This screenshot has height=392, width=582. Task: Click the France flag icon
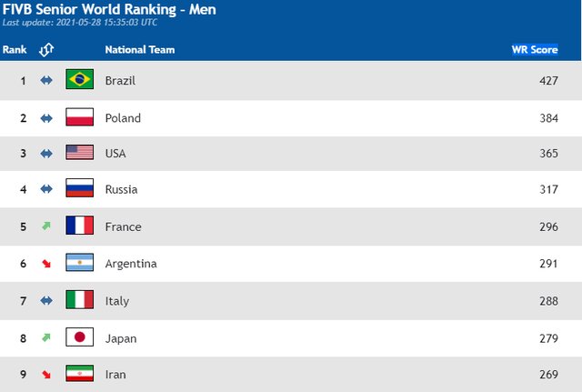click(x=80, y=226)
